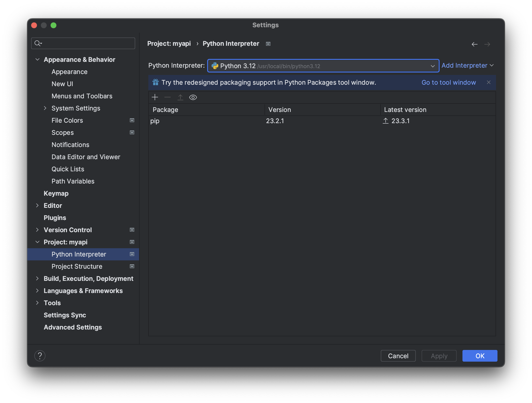Click the gift icon in the banner
532x403 pixels.
[156, 82]
